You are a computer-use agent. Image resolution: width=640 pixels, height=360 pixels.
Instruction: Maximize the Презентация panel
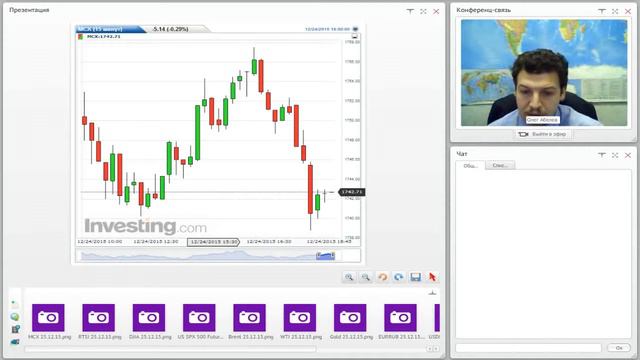point(423,11)
